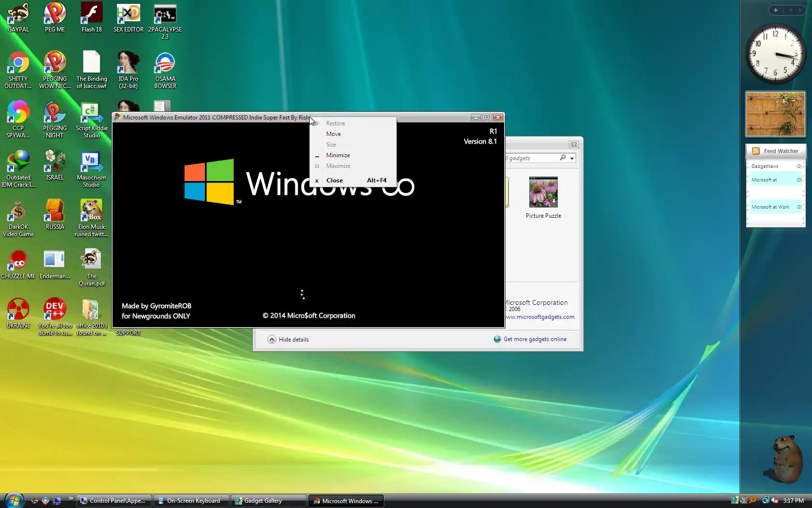Click the slideshow picture gadget in sidebar
Screen dimensions: 812x508
coord(775,114)
